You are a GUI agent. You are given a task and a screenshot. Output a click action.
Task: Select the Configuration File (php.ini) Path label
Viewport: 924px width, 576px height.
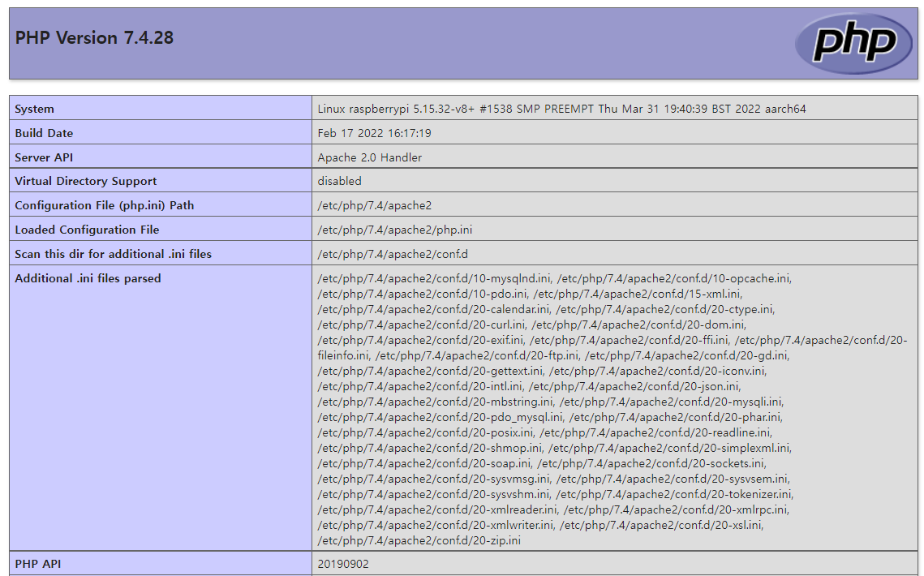105,205
